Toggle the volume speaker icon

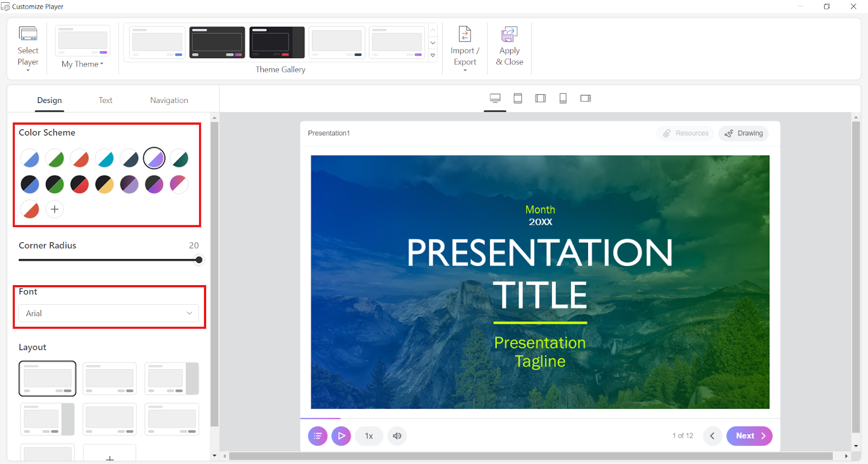click(x=397, y=436)
